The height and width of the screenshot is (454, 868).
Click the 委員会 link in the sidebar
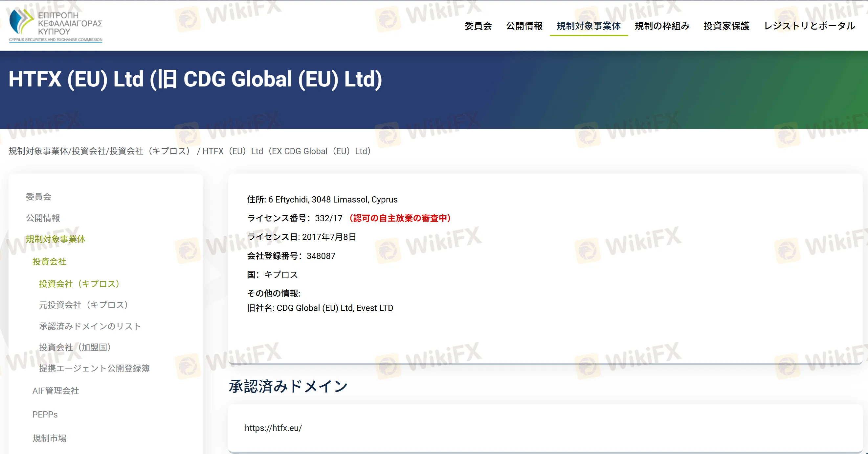coord(38,197)
